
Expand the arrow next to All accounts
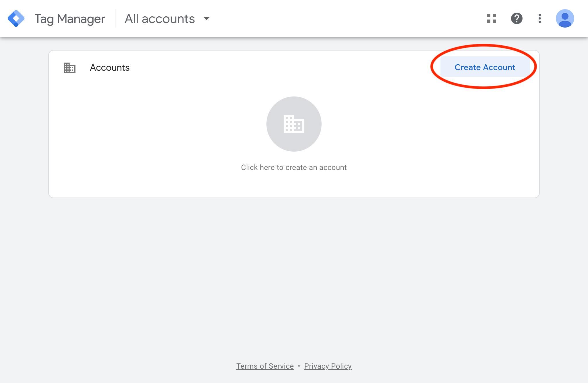click(x=206, y=19)
